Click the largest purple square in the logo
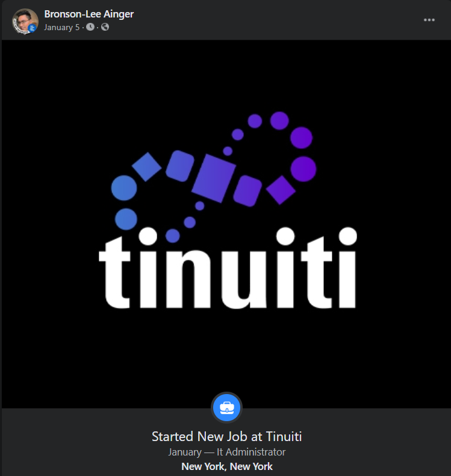 [214, 178]
